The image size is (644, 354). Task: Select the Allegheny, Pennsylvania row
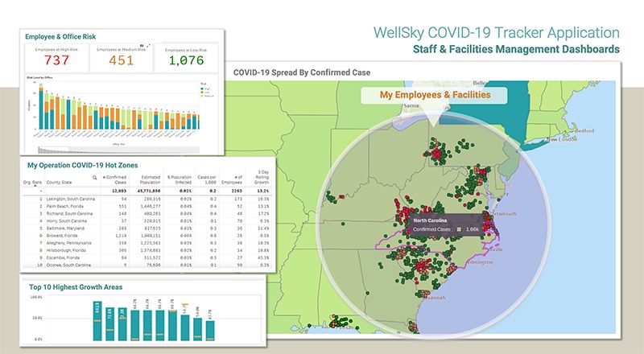click(x=147, y=243)
